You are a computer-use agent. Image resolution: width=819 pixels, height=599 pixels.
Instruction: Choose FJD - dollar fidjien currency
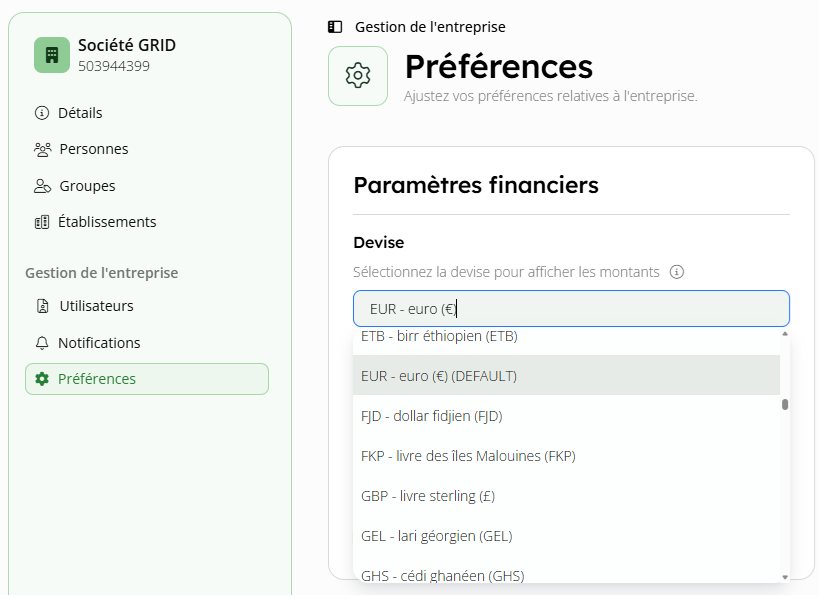tap(431, 416)
